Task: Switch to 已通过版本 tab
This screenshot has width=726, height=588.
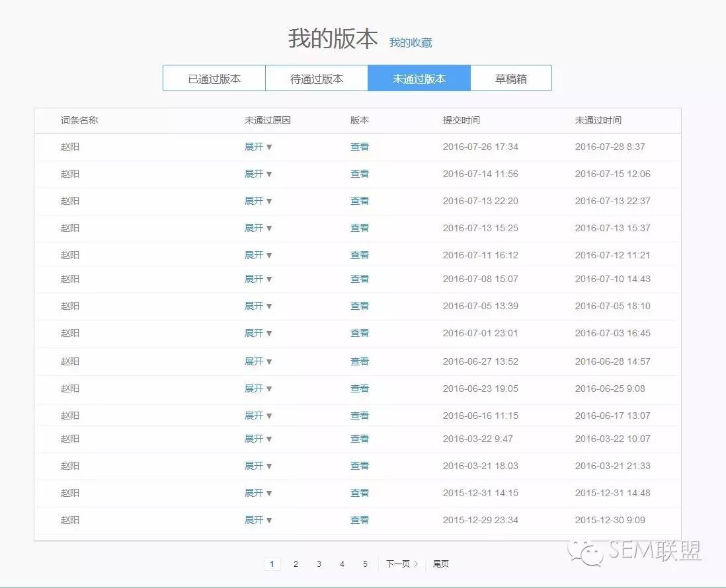Action: [x=214, y=78]
